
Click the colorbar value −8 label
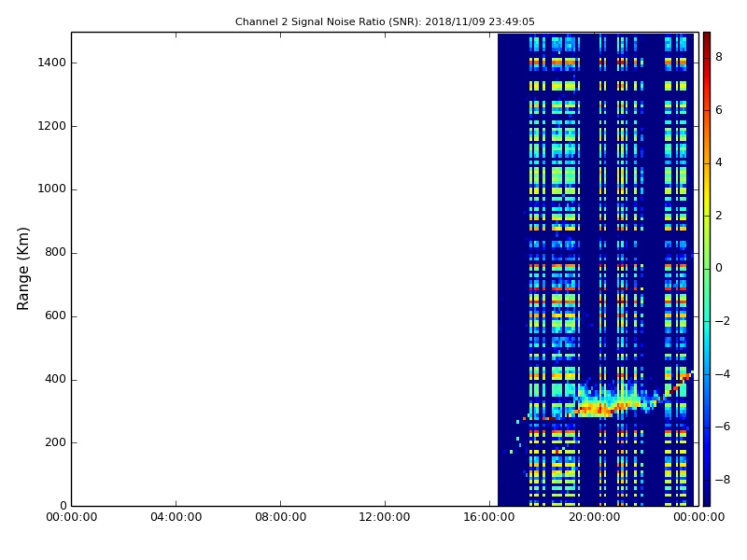[723, 480]
